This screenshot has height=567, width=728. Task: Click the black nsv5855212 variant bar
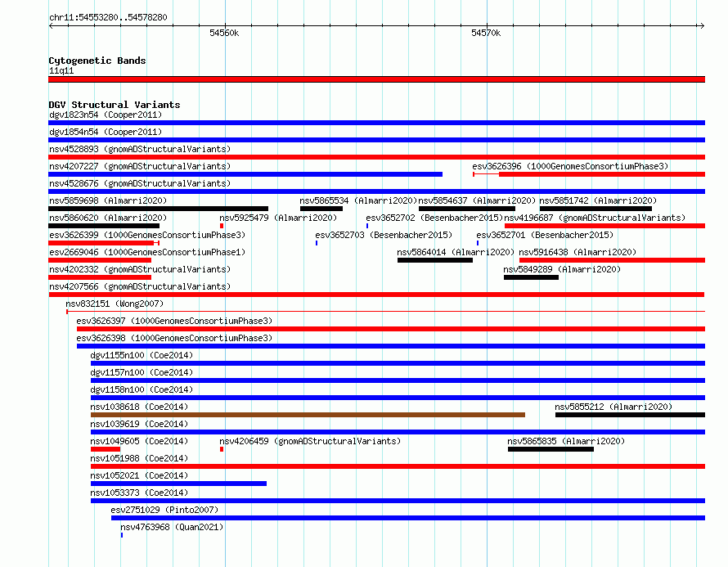[630, 415]
